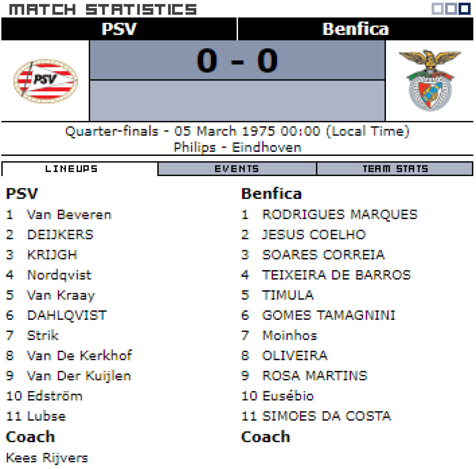Click the medium gray square icon
The image size is (476, 469).
(x=451, y=9)
